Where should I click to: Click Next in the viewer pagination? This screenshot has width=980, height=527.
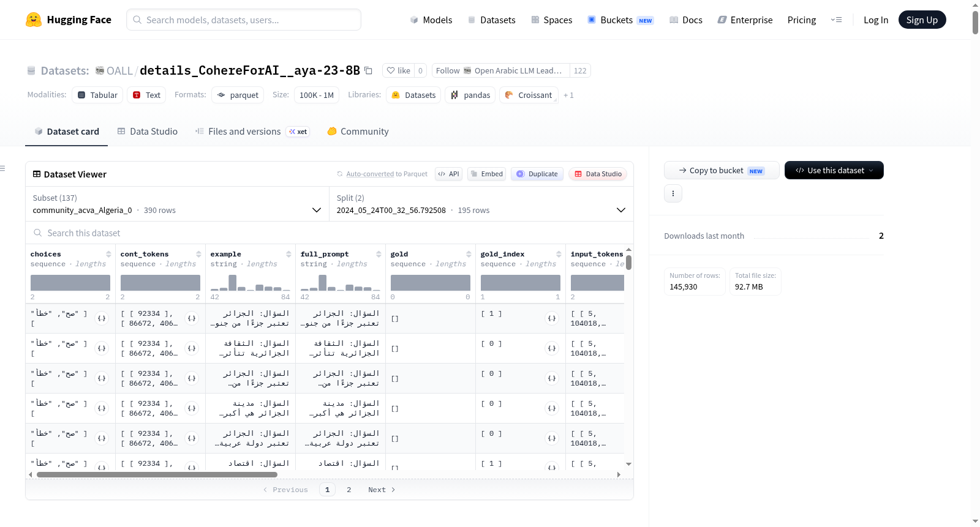point(382,490)
